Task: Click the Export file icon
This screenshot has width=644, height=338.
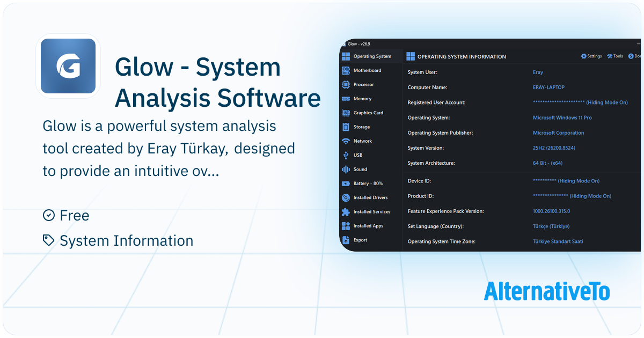Action: coord(346,240)
